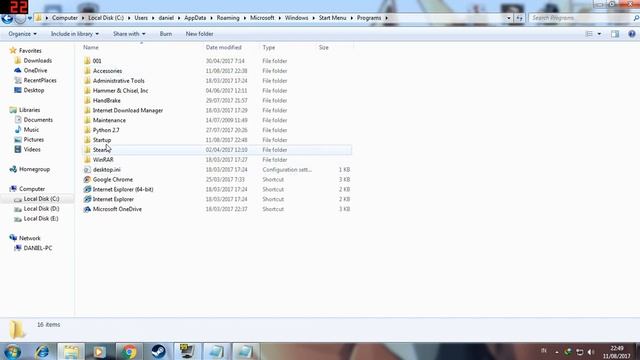Screen dimensions: 640x360
Task: Click the Forward navigation arrow
Action: click(x=20, y=18)
